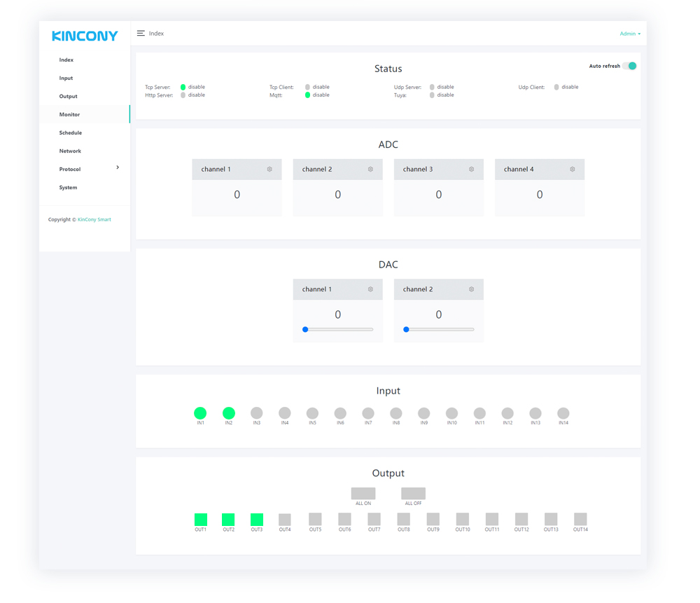Click the hamburger menu icon beside Index
700x603 pixels.
pyautogui.click(x=141, y=34)
